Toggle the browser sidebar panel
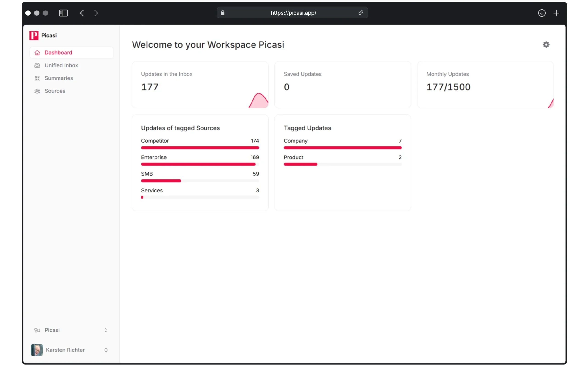The height and width of the screenshot is (367, 588). [63, 13]
